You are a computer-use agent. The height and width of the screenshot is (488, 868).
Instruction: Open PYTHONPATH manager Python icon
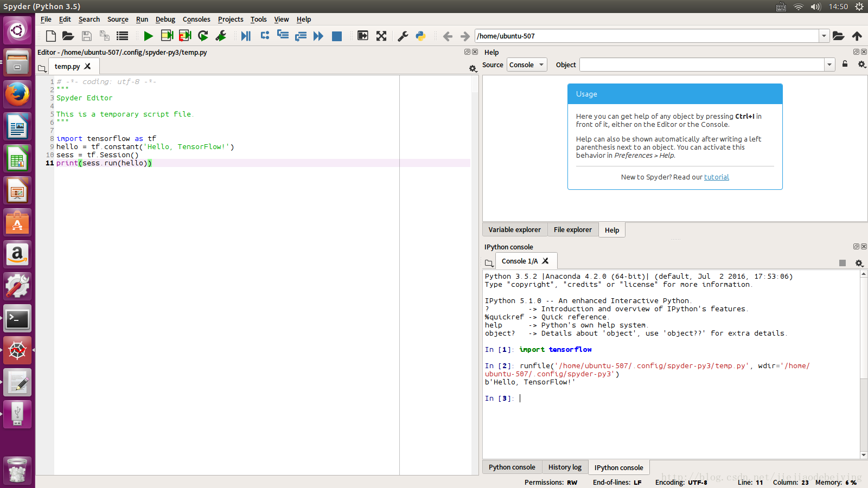coord(420,36)
